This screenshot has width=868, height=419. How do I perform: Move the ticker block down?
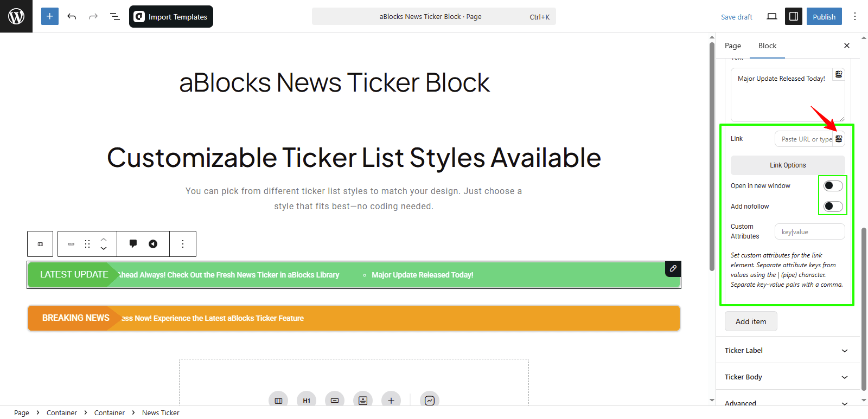pyautogui.click(x=104, y=248)
